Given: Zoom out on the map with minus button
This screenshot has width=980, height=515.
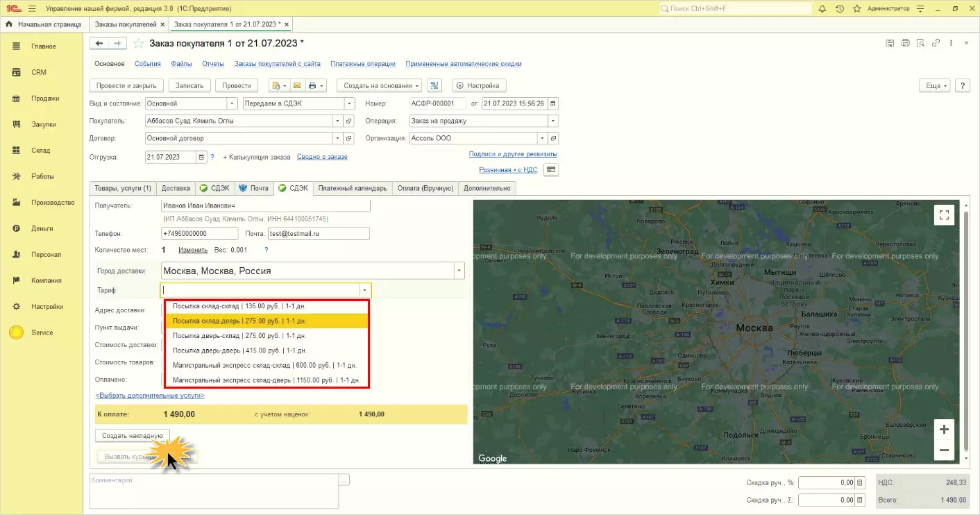Looking at the screenshot, I should 944,450.
